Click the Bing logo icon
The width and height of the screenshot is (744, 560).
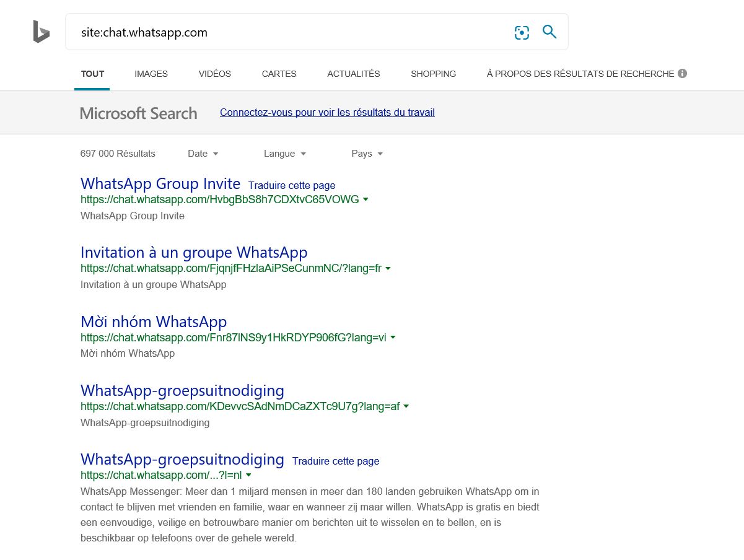click(41, 32)
